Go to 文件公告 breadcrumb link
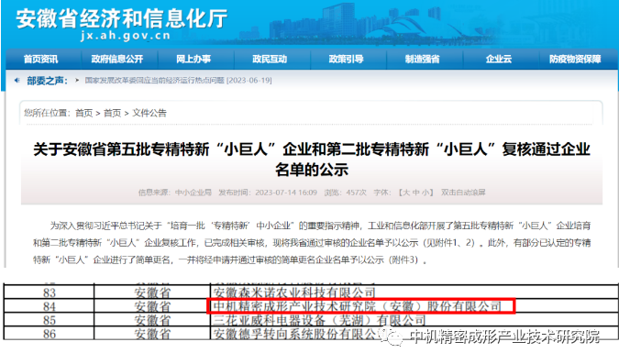Image resolution: width=619 pixels, height=364 pixels. click(x=149, y=114)
